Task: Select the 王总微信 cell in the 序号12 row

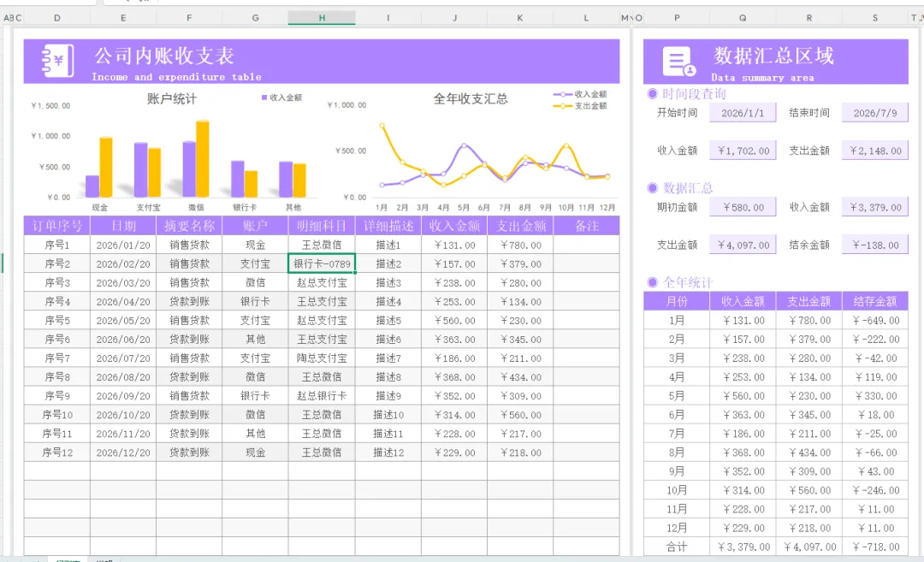Action: tap(322, 453)
